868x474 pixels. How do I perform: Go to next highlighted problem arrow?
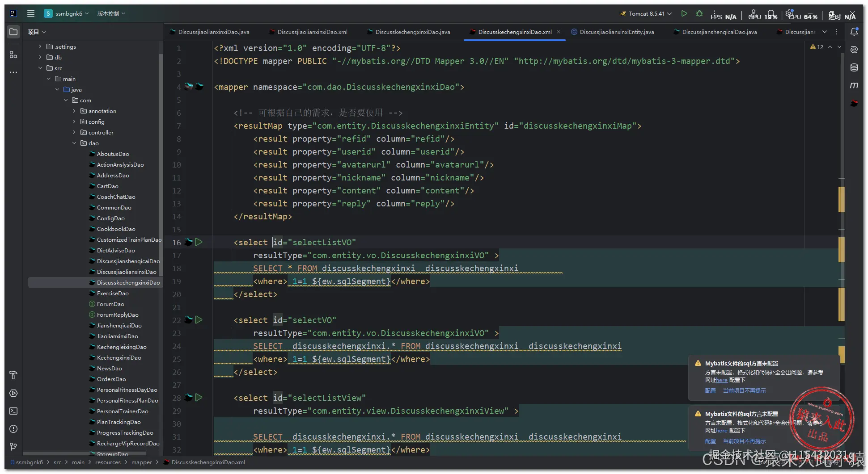pyautogui.click(x=839, y=47)
